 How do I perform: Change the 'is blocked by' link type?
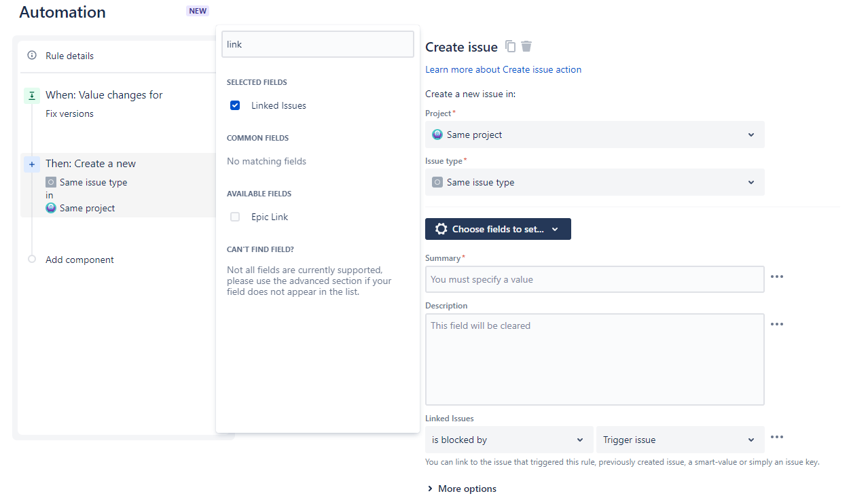(x=509, y=440)
